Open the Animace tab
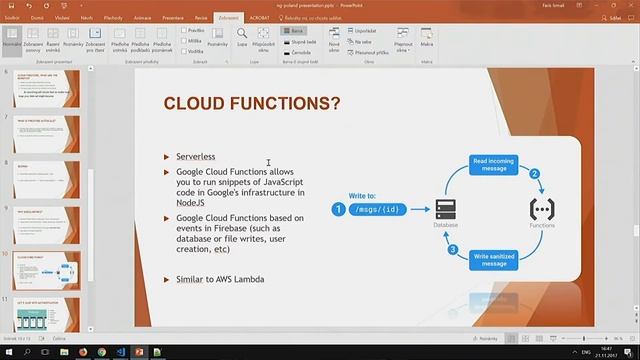Screen dimensions: 640x360 pyautogui.click(x=142, y=18)
